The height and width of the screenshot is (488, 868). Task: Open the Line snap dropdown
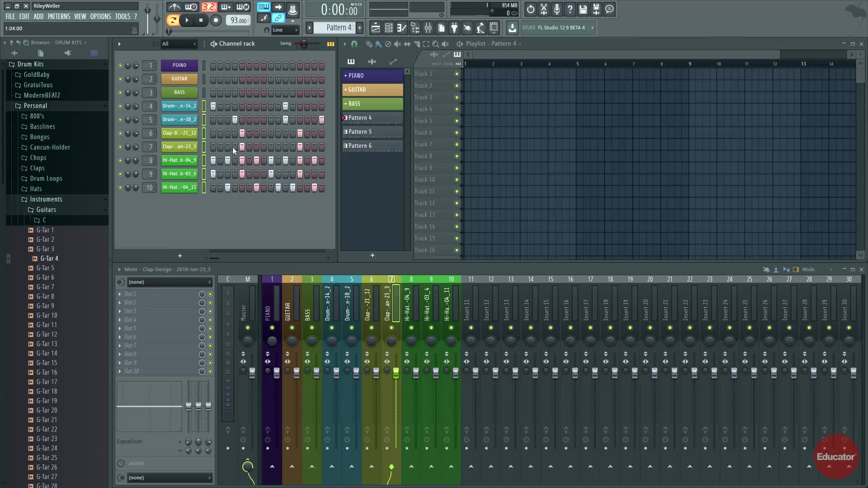pyautogui.click(x=285, y=30)
